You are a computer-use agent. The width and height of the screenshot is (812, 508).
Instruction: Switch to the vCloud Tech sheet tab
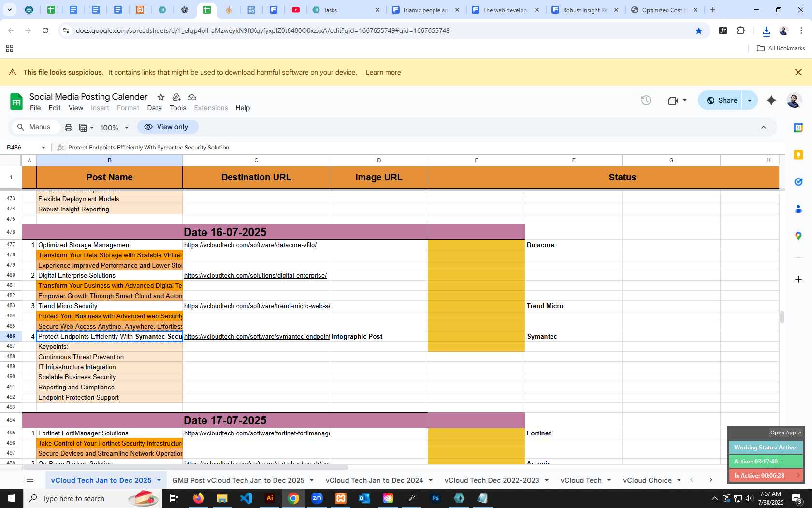581,480
